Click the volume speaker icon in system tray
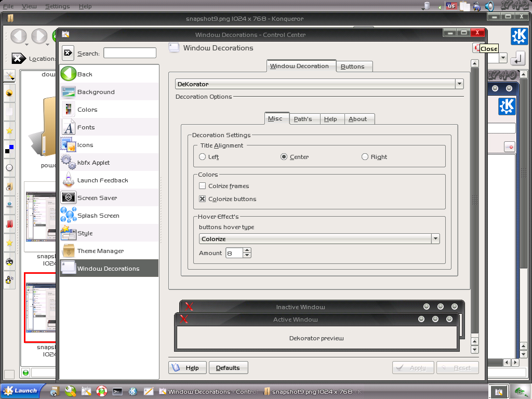Image resolution: width=532 pixels, height=399 pixels. [489, 6]
